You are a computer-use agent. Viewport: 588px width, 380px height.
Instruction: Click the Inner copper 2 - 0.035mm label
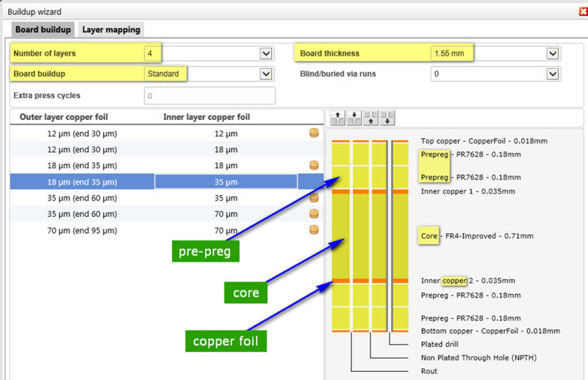pyautogui.click(x=467, y=281)
